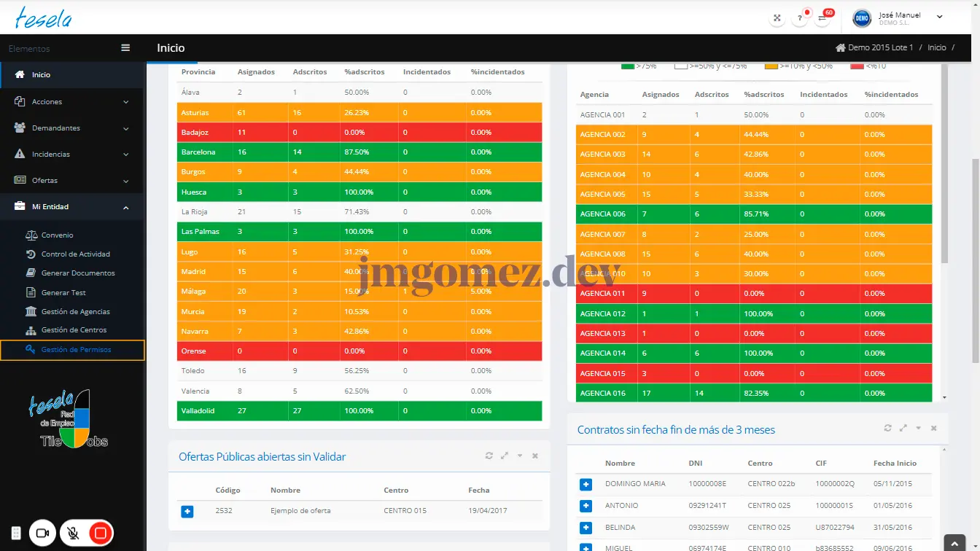Open notifications icon with 60 badge
The height and width of the screenshot is (551, 980).
coord(822,18)
